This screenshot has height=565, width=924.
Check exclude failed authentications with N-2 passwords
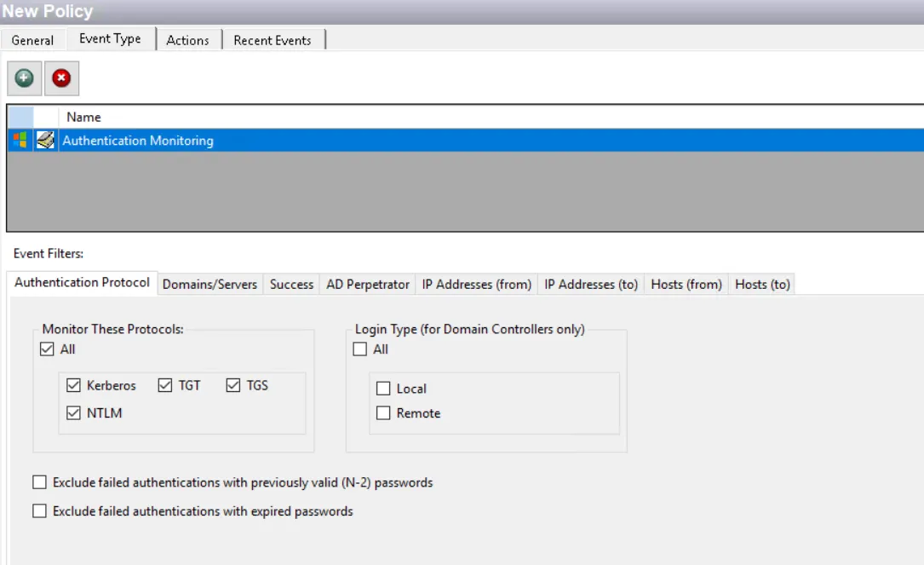(39, 482)
